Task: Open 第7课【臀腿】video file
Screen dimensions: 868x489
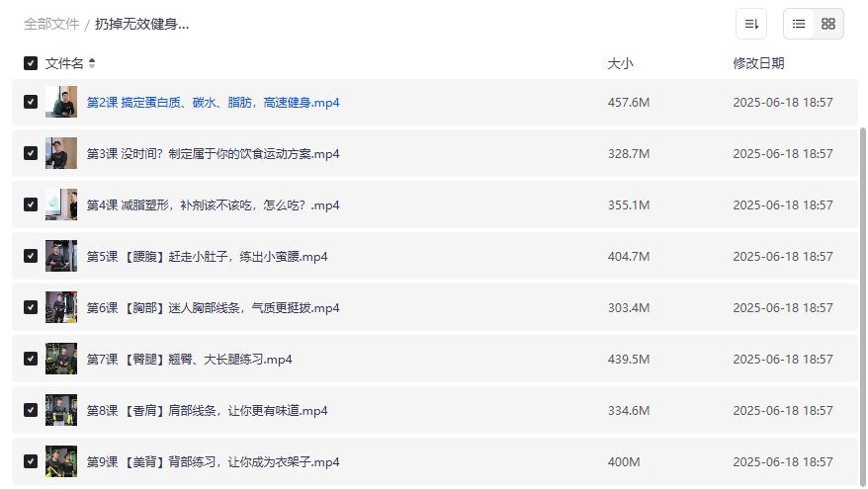Action: point(190,360)
